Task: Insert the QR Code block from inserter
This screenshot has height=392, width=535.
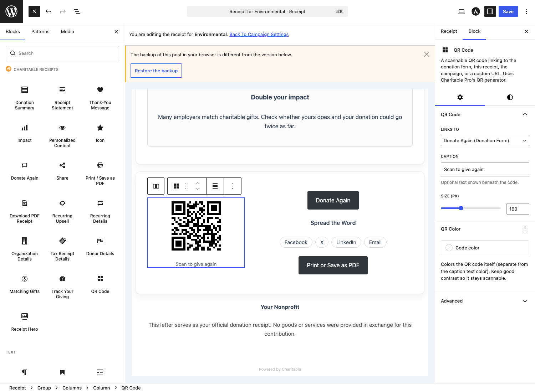Action: click(100, 285)
